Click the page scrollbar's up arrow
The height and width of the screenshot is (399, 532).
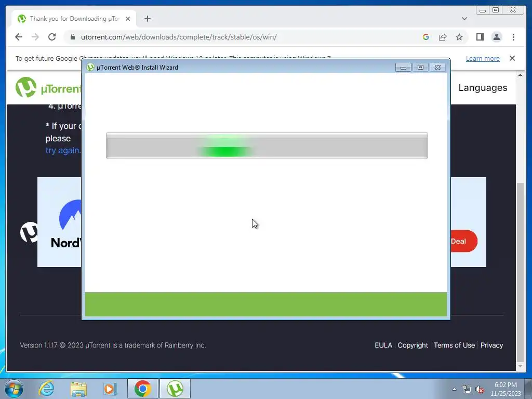[520, 75]
